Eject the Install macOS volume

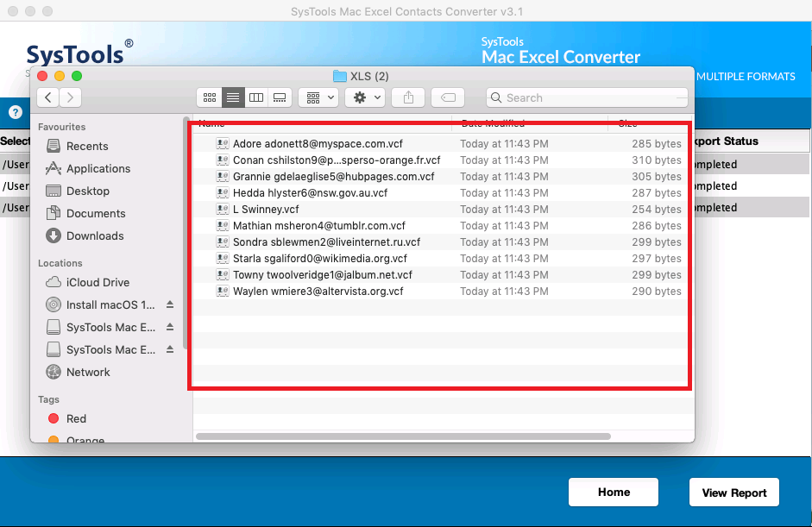pos(170,304)
